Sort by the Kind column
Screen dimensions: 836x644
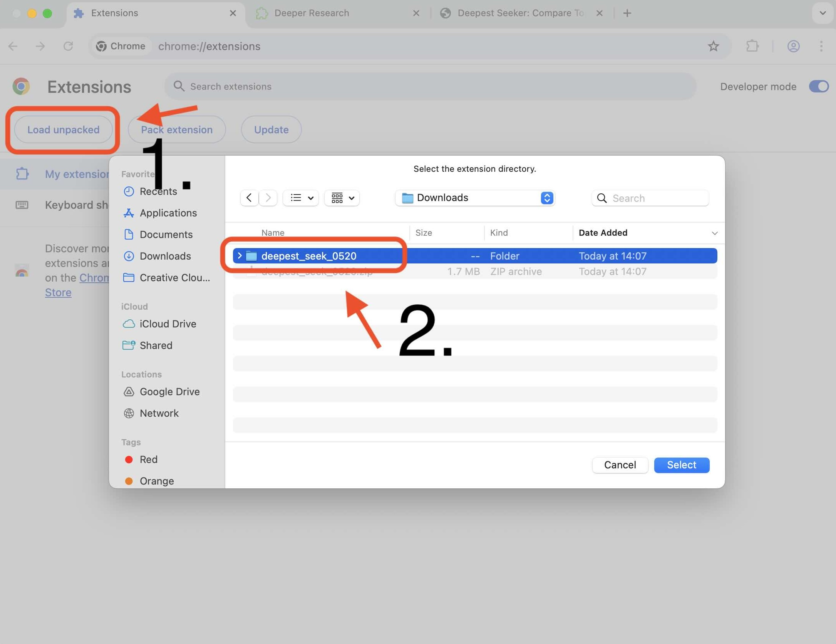coord(499,233)
